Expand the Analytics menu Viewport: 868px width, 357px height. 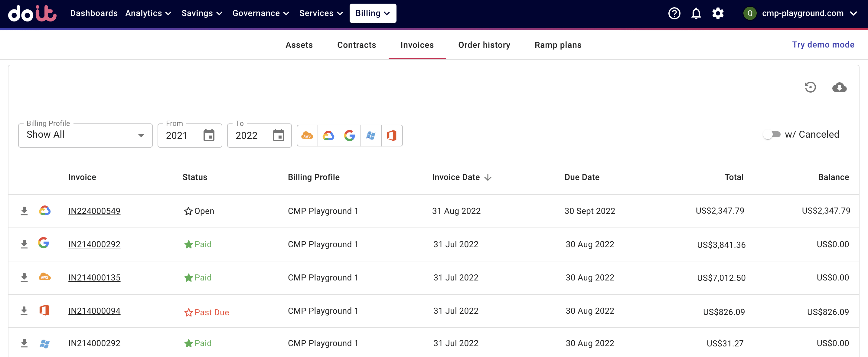[148, 13]
